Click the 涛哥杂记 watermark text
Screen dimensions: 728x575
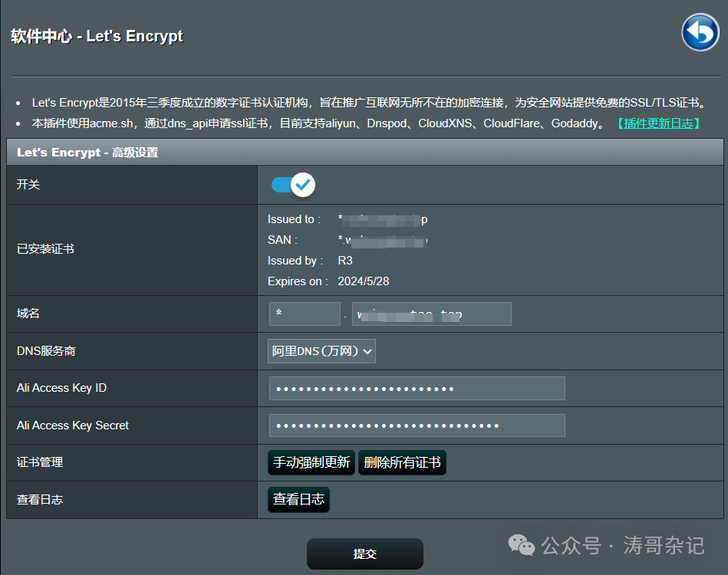(x=664, y=545)
